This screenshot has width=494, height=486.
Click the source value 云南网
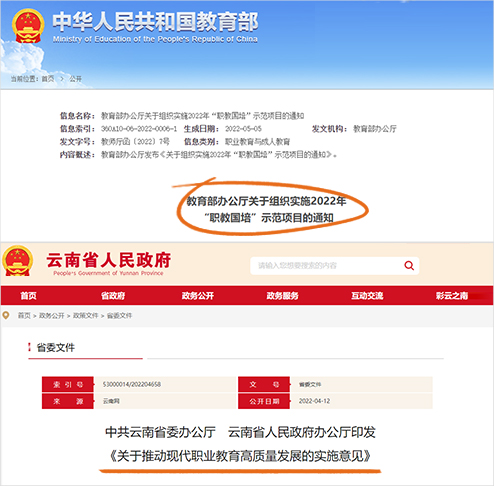pos(111,401)
